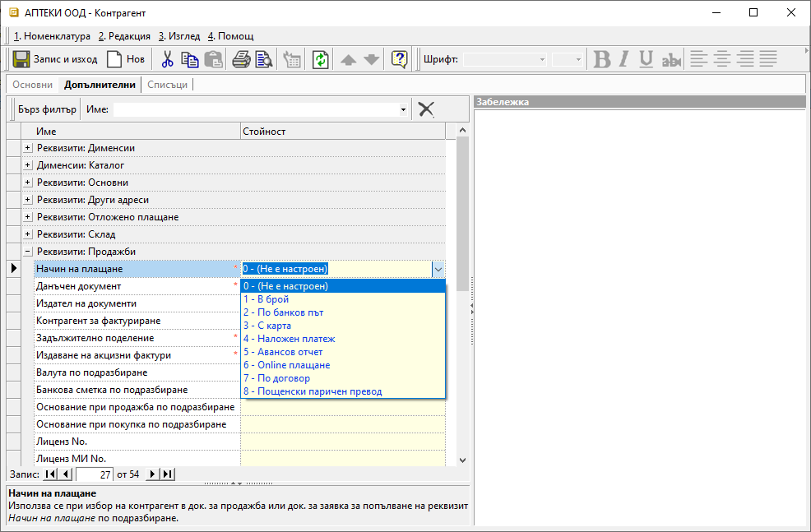
Task: Expand Реквизити: Основни group
Action: pos(27,183)
